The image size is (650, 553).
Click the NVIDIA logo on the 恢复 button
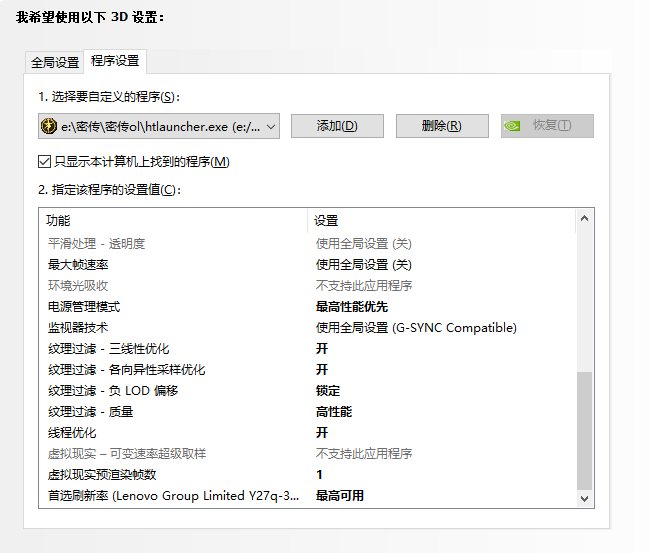[512, 126]
